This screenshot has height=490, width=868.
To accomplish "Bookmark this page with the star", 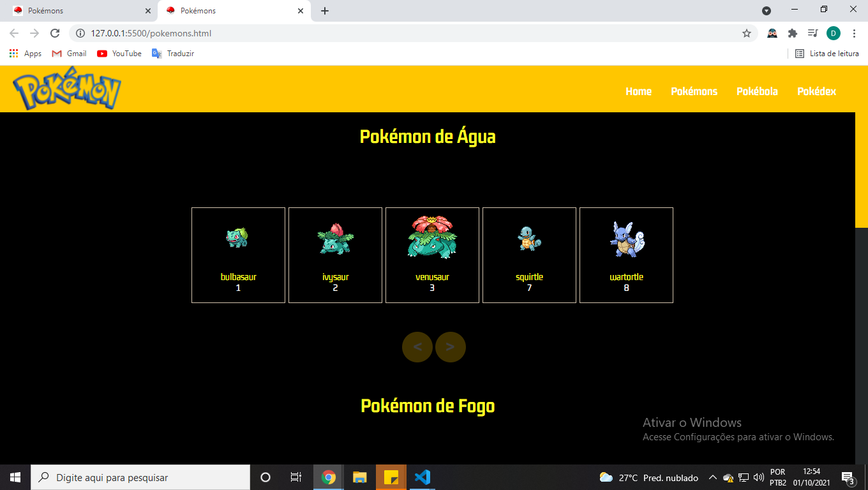I will [x=747, y=33].
